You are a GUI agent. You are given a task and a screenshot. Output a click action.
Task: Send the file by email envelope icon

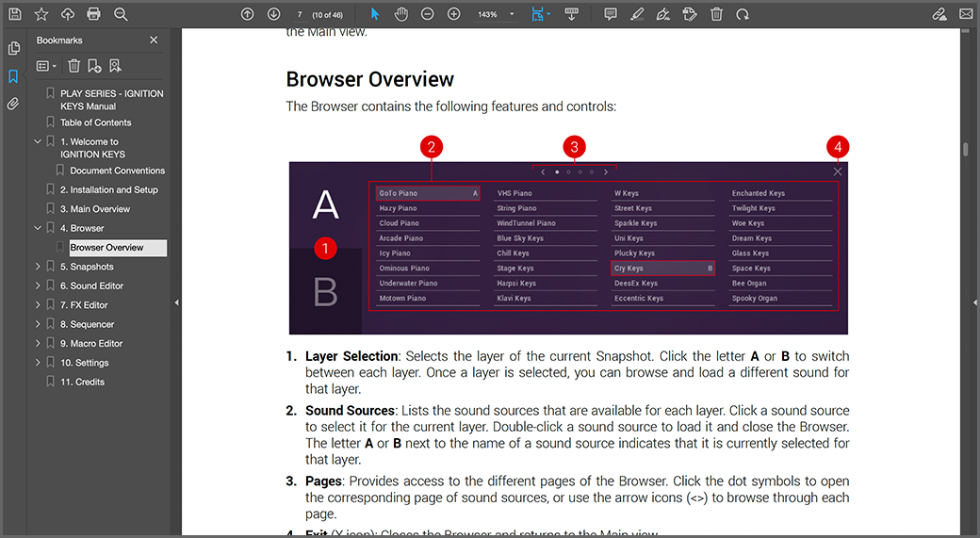pyautogui.click(x=966, y=14)
